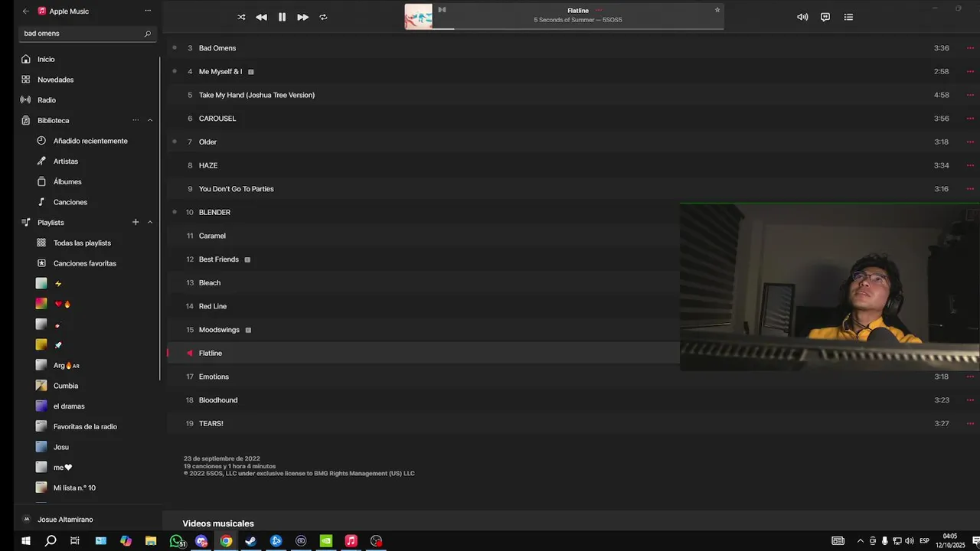Open Artistas in library
980x551 pixels.
pos(66,161)
